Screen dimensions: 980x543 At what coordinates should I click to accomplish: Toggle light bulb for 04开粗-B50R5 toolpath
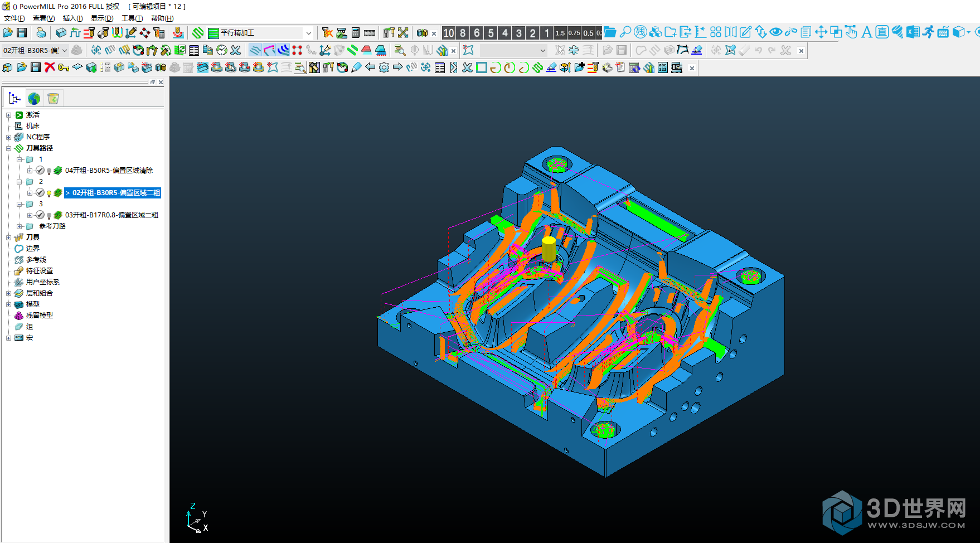click(49, 171)
